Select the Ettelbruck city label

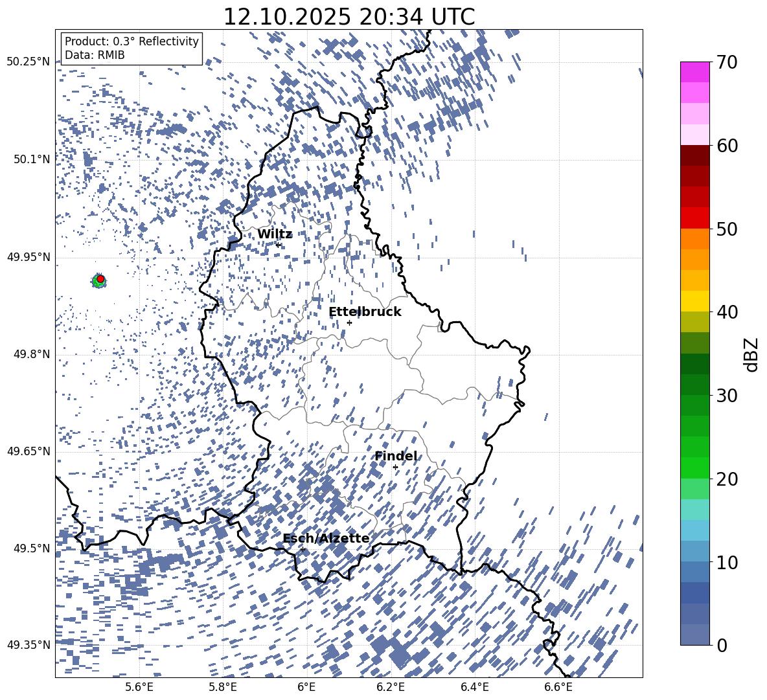[365, 312]
